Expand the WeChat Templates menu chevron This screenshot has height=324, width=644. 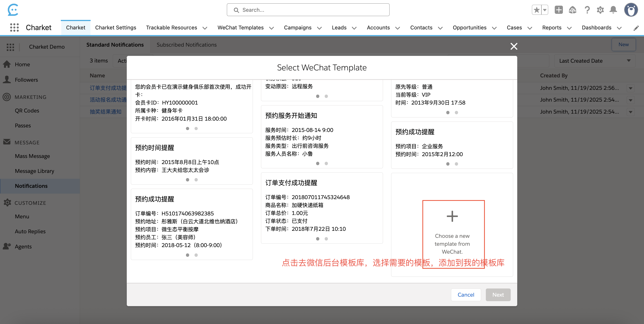272,28
